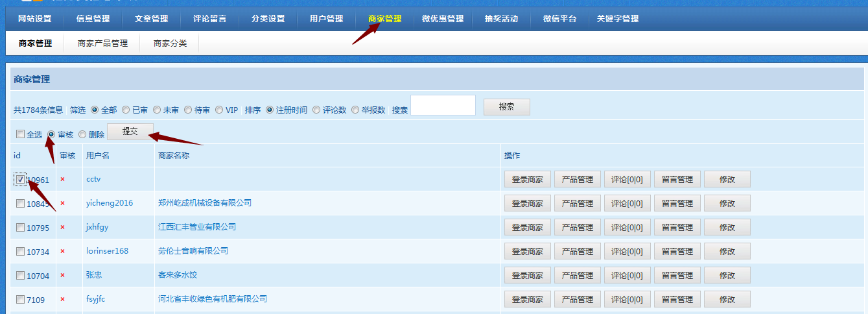Open the lorinser168 username link
868x314 pixels.
[x=107, y=251]
